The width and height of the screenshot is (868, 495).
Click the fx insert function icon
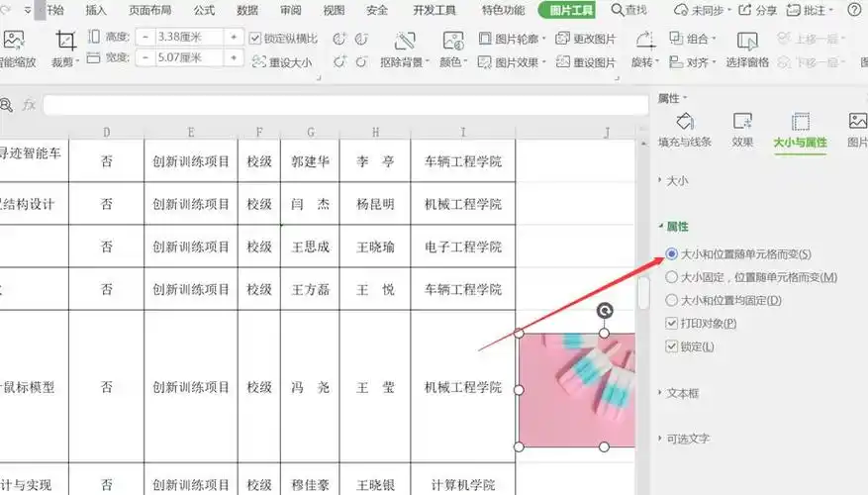[x=29, y=104]
